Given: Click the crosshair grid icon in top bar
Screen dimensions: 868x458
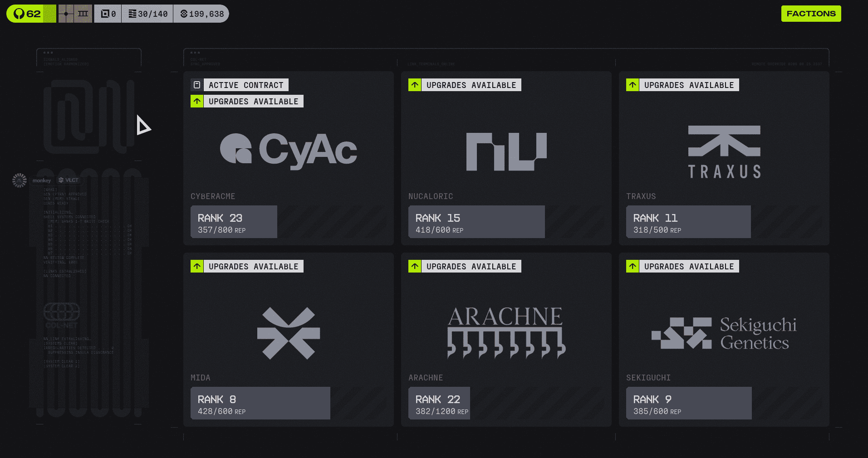Looking at the screenshot, I should (66, 14).
